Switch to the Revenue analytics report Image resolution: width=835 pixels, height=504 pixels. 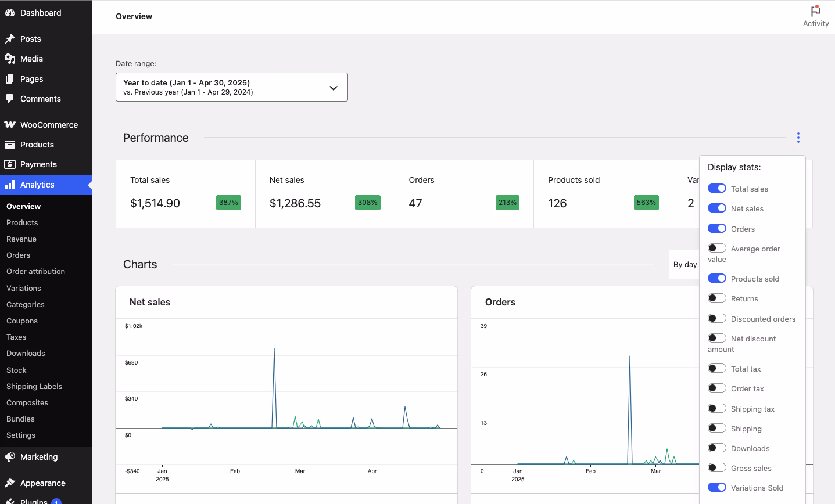(x=21, y=239)
